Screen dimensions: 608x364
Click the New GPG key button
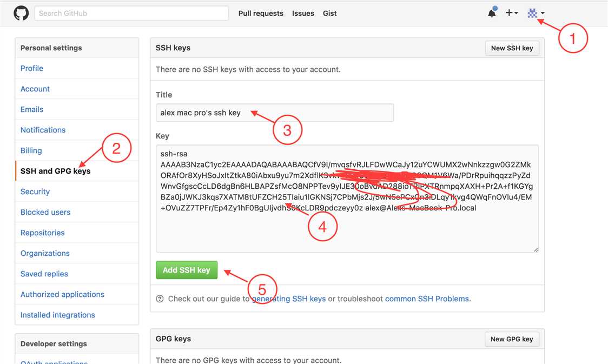coord(511,339)
